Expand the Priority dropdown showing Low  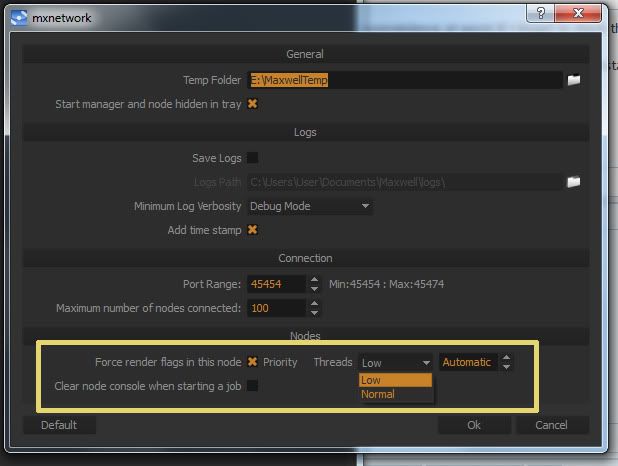pyautogui.click(x=396, y=362)
